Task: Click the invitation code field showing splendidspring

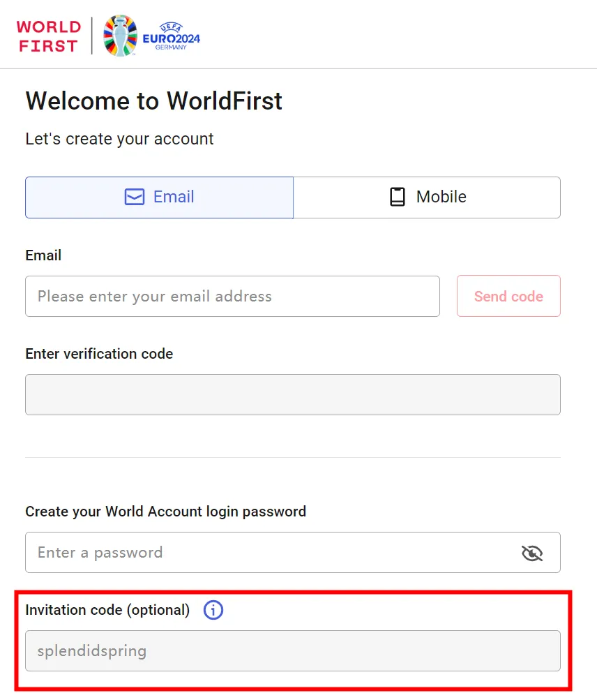Action: [292, 651]
